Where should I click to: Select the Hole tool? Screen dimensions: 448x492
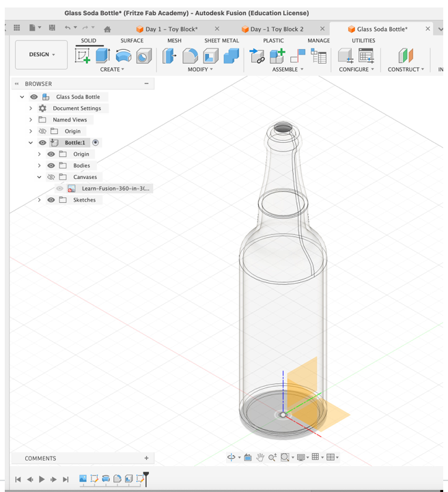point(144,56)
